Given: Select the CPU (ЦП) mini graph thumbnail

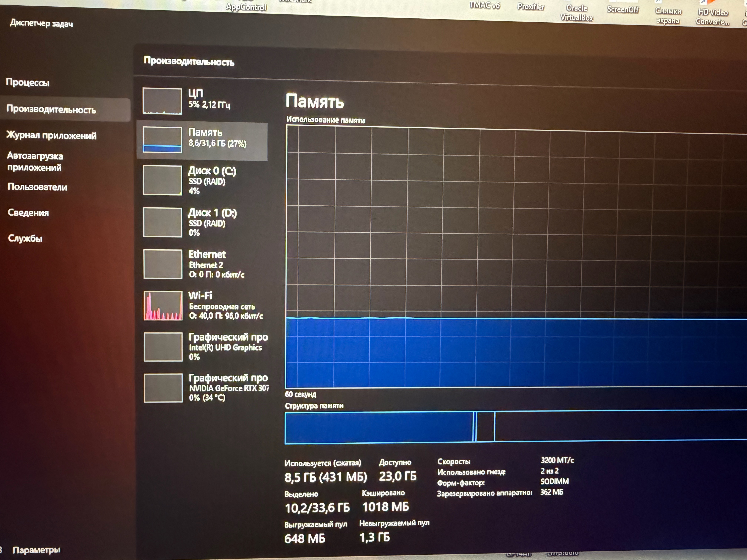Looking at the screenshot, I should (x=162, y=101).
